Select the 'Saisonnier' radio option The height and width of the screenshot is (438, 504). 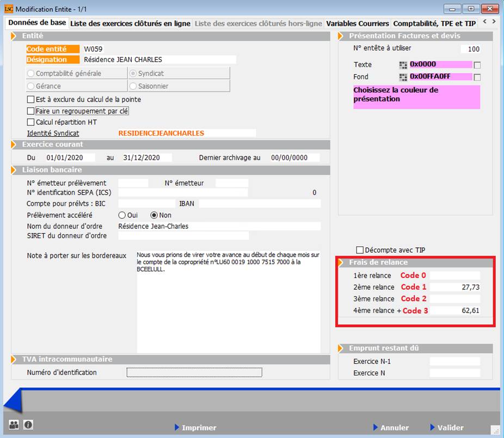(x=133, y=86)
